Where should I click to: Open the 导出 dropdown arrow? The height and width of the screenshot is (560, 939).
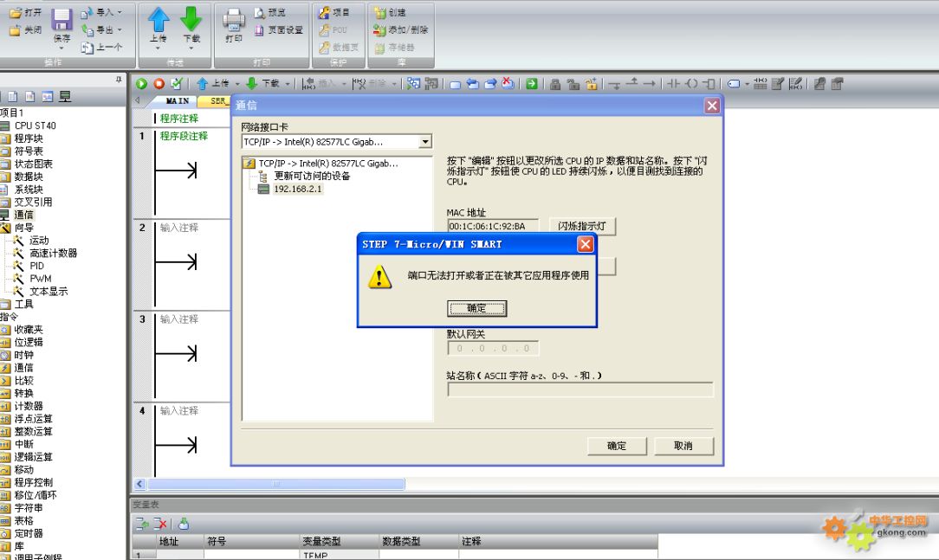point(120,29)
